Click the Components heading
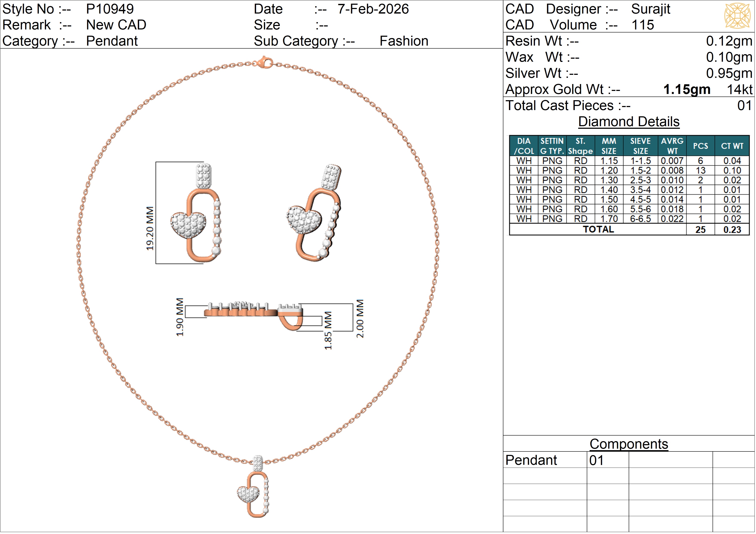 pos(628,444)
